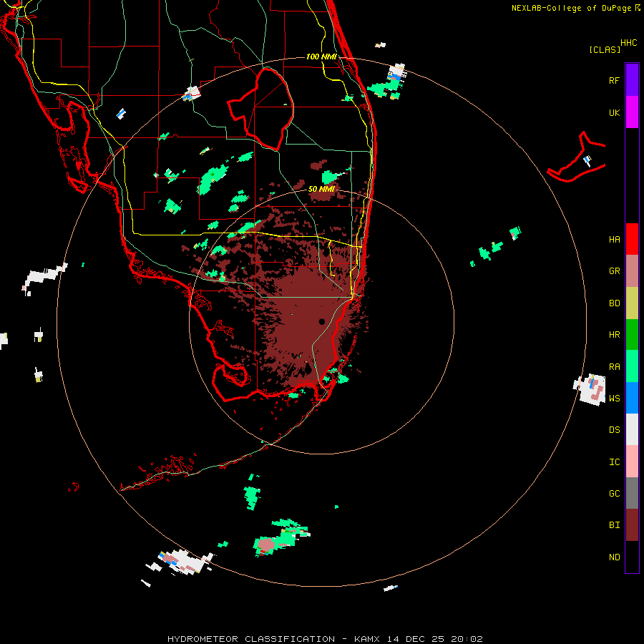Click the WS legend label
This screenshot has width=644, height=644.
614,399
